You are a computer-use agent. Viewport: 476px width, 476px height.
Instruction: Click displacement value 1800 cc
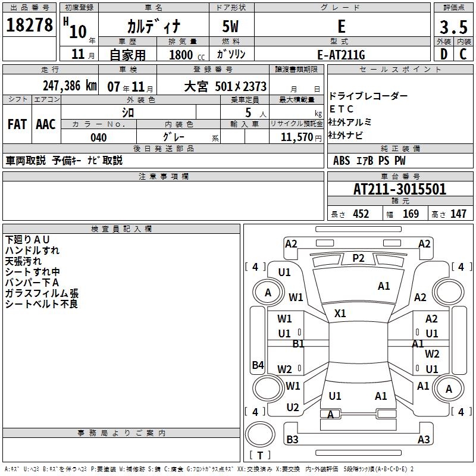pyautogui.click(x=187, y=55)
